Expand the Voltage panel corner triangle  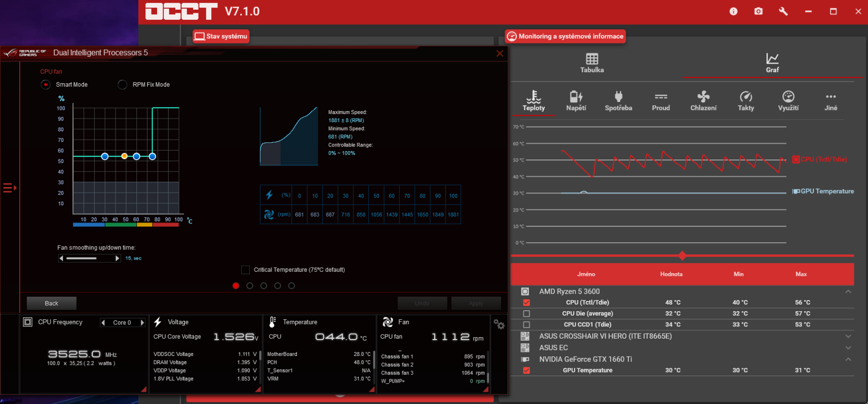click(x=258, y=389)
